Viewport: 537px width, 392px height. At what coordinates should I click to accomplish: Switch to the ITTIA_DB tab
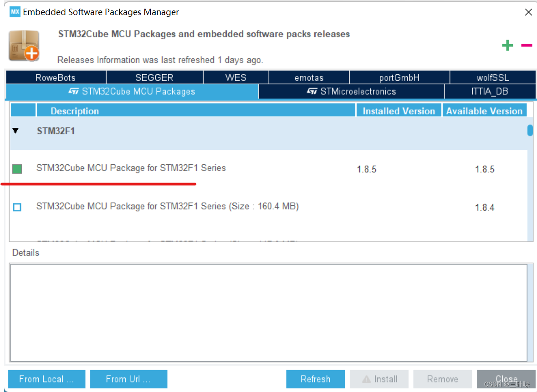(x=490, y=92)
